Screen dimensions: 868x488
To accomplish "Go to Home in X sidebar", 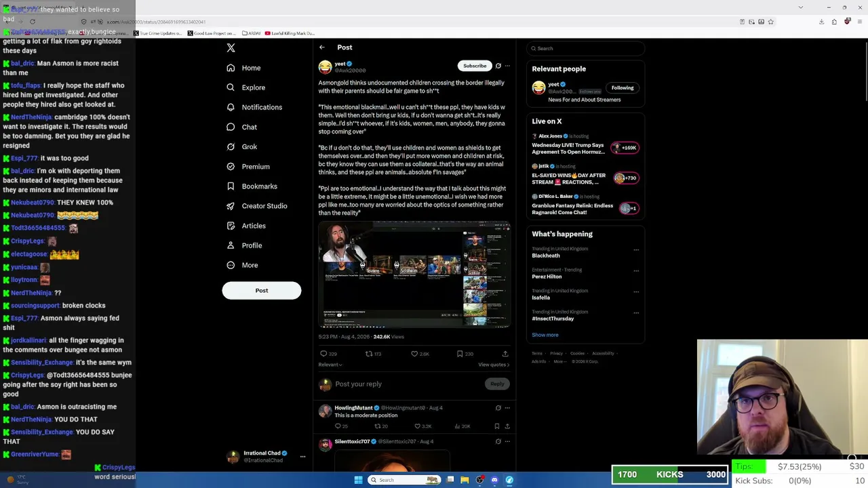I will point(243,68).
